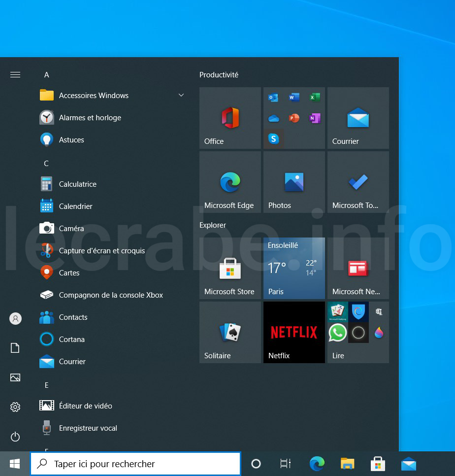The height and width of the screenshot is (476, 455).
Task: Open WhatsApp in the Lire folder tile
Action: [338, 333]
